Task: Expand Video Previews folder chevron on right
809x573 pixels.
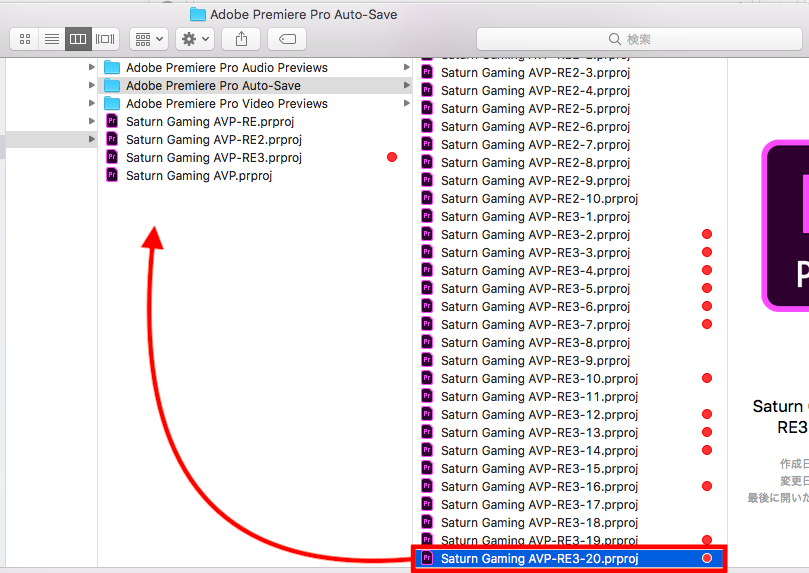Action: pyautogui.click(x=407, y=103)
